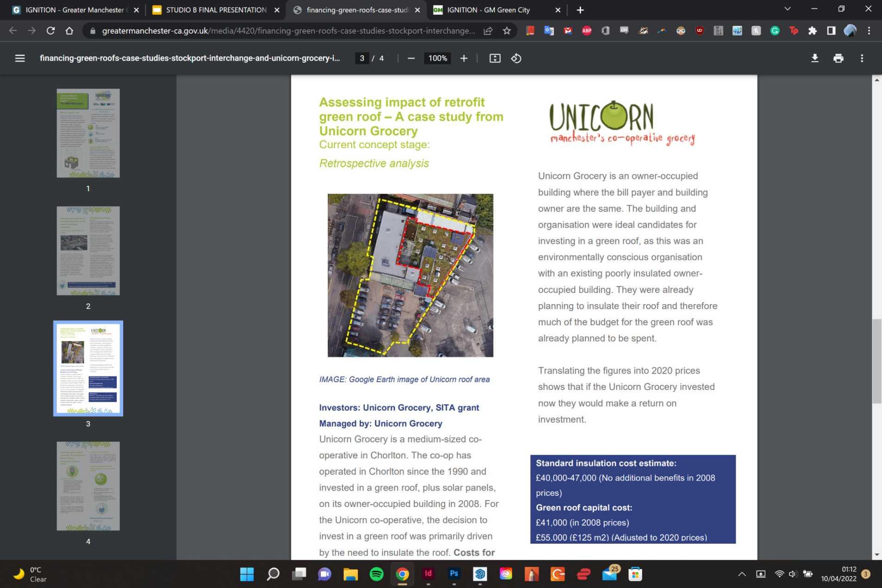The width and height of the screenshot is (882, 588).
Task: Edit the current page number field
Action: pyautogui.click(x=362, y=58)
